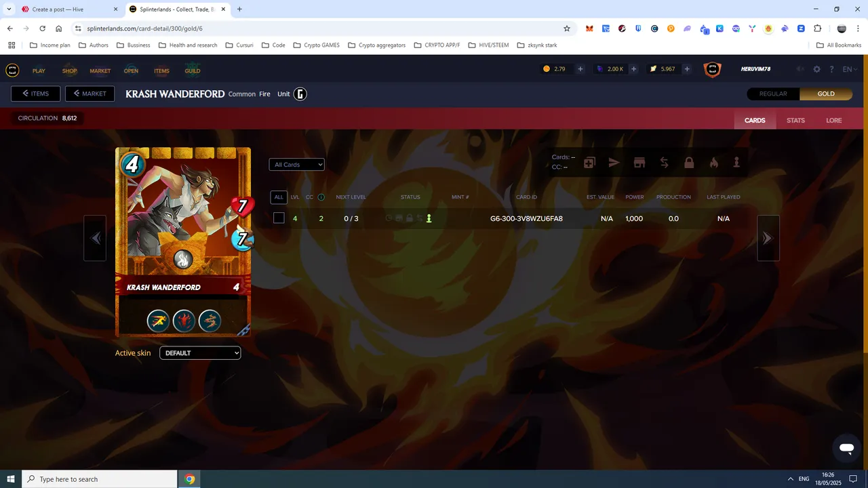Add more DEC with plus beside 2.79
The image size is (868, 488).
pyautogui.click(x=580, y=69)
